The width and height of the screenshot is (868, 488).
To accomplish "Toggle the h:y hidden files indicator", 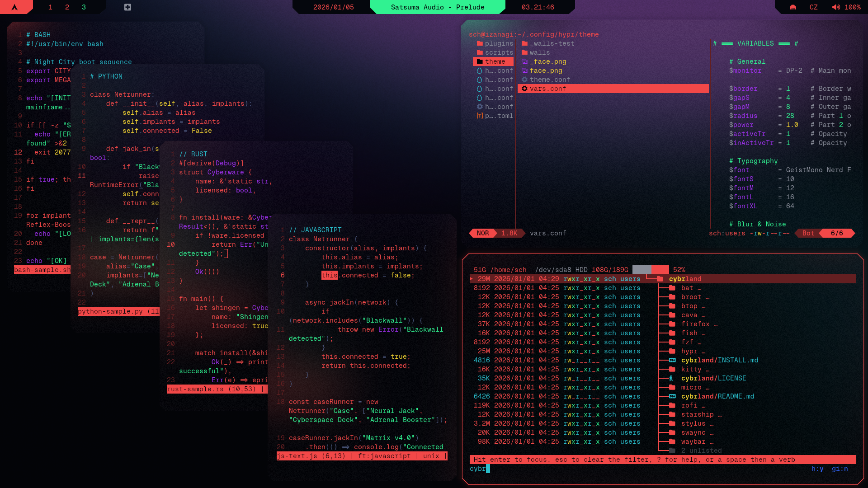I will coord(817,469).
